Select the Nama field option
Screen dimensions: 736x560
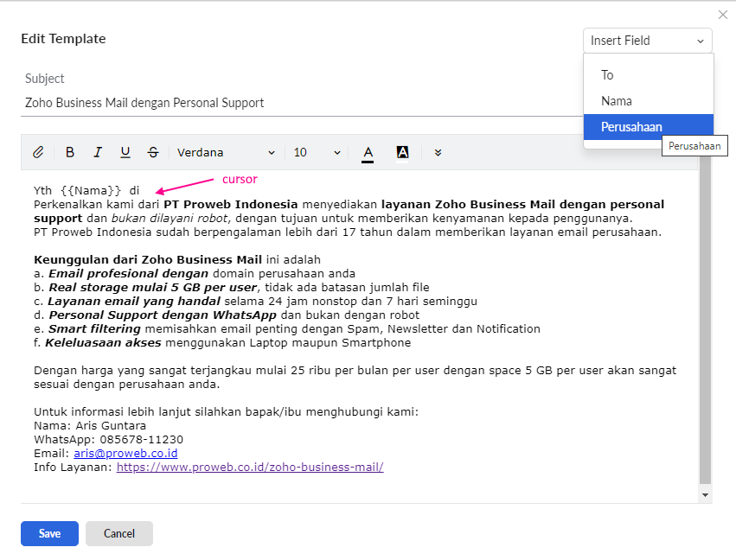pyautogui.click(x=649, y=101)
